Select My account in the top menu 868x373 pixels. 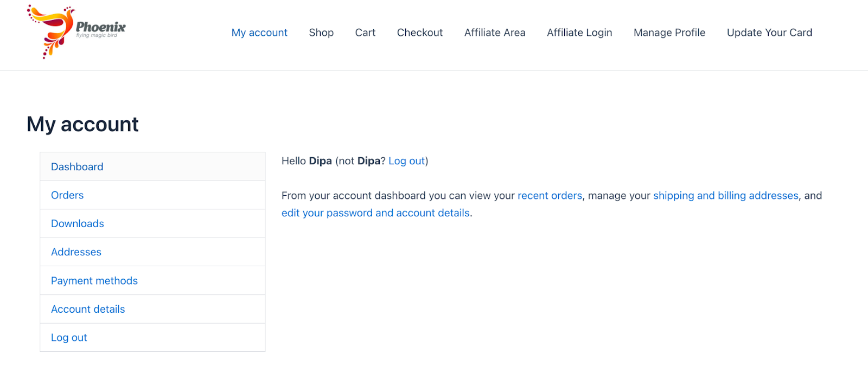click(259, 33)
